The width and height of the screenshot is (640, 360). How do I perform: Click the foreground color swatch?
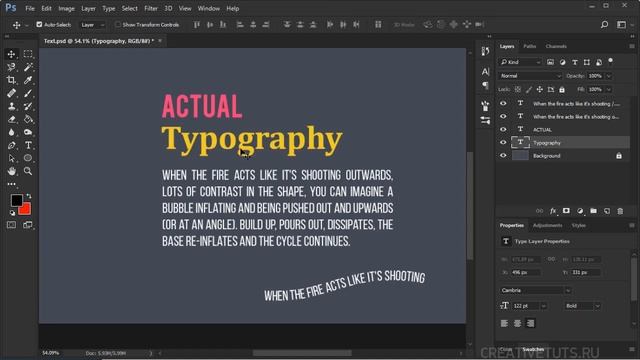point(17,200)
